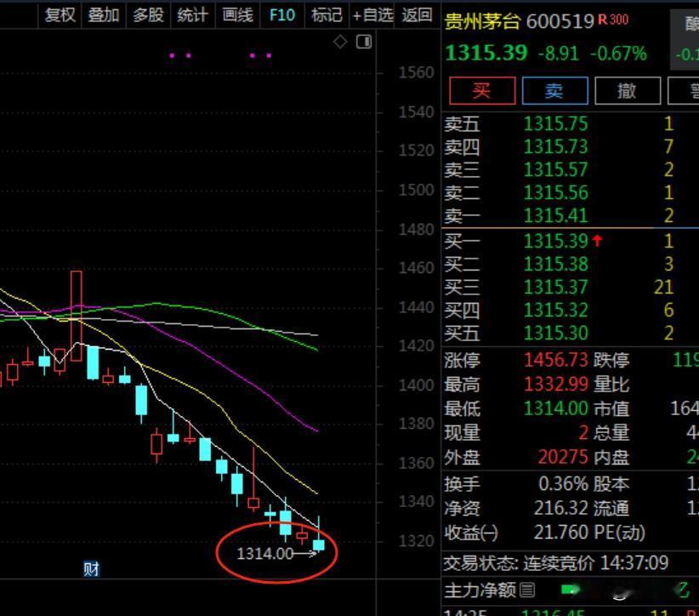Click the 买三 volume 21

[664, 288]
